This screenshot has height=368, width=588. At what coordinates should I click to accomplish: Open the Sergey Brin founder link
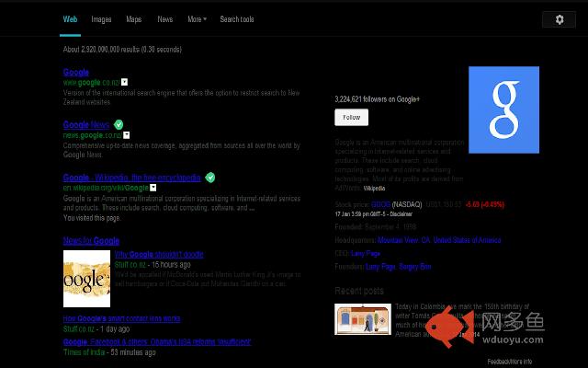[x=414, y=267]
